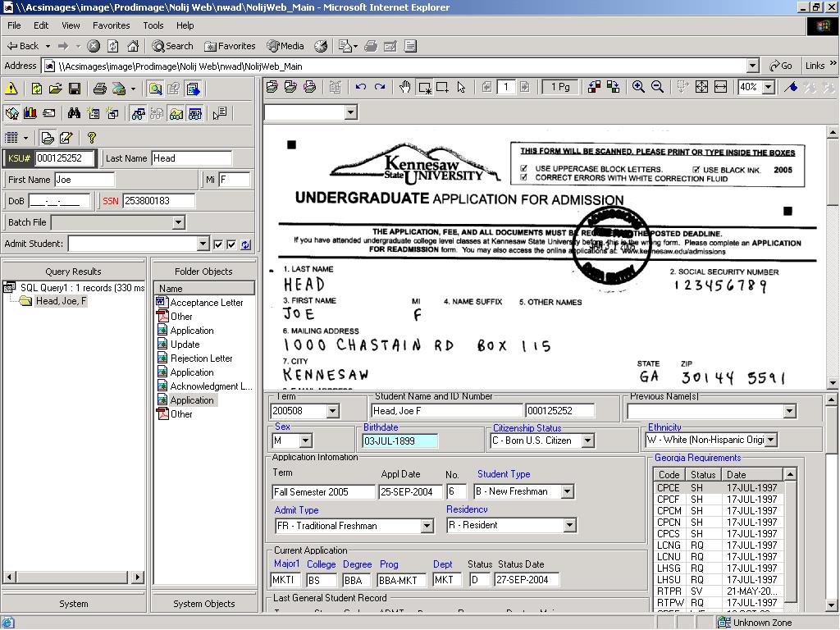Click the green refresh document icon
Image resolution: width=840 pixels, height=630 pixels.
(37, 89)
